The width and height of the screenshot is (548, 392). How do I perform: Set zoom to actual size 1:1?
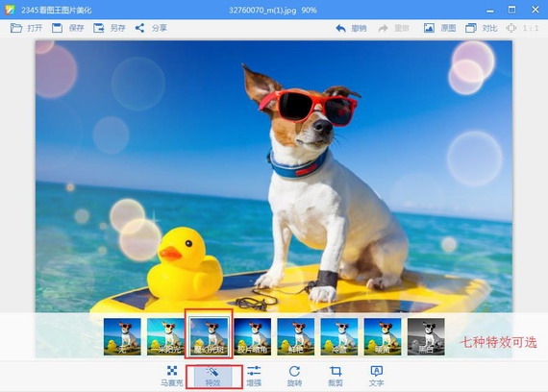[x=522, y=28]
